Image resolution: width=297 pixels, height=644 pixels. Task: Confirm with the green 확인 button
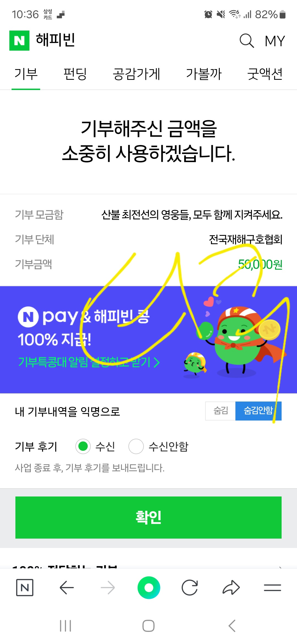click(148, 517)
